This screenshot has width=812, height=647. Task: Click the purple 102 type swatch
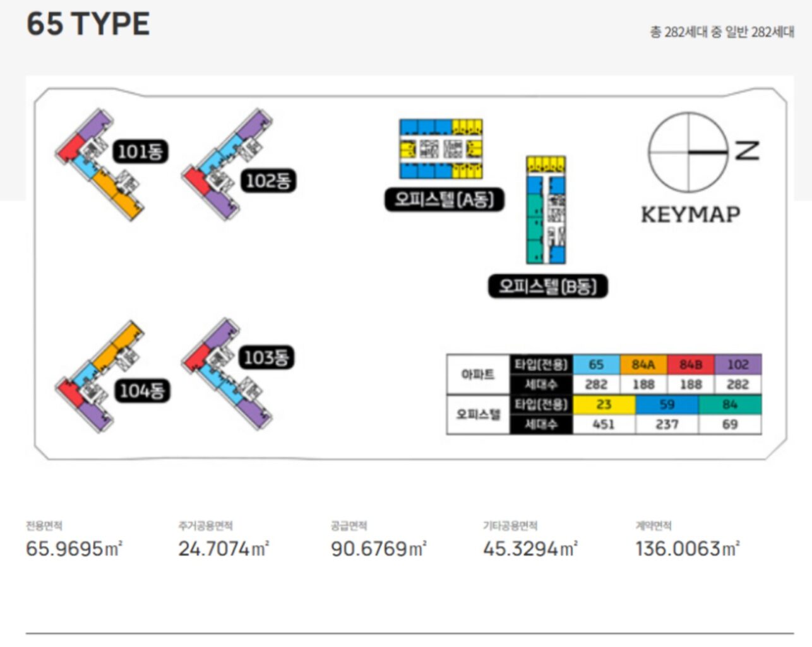click(x=737, y=365)
